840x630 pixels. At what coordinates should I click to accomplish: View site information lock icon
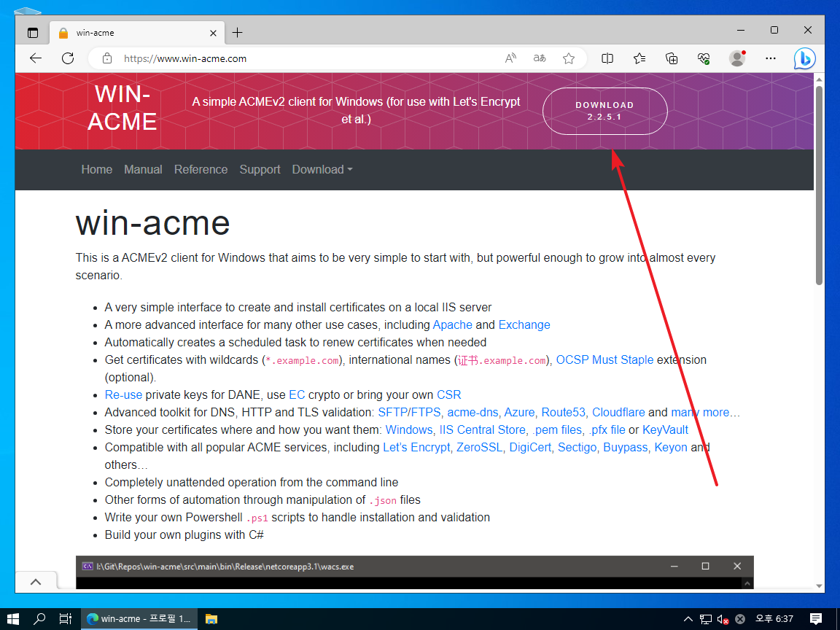pyautogui.click(x=107, y=58)
